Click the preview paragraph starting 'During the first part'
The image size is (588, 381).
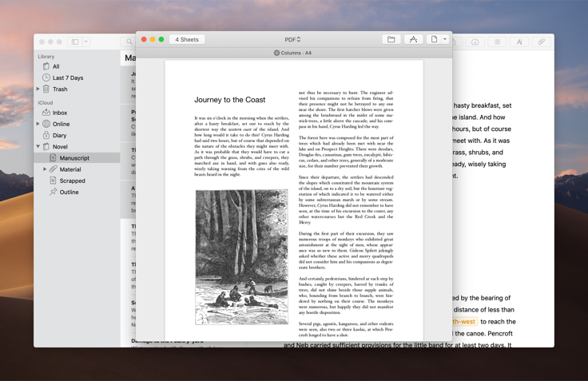click(346, 250)
